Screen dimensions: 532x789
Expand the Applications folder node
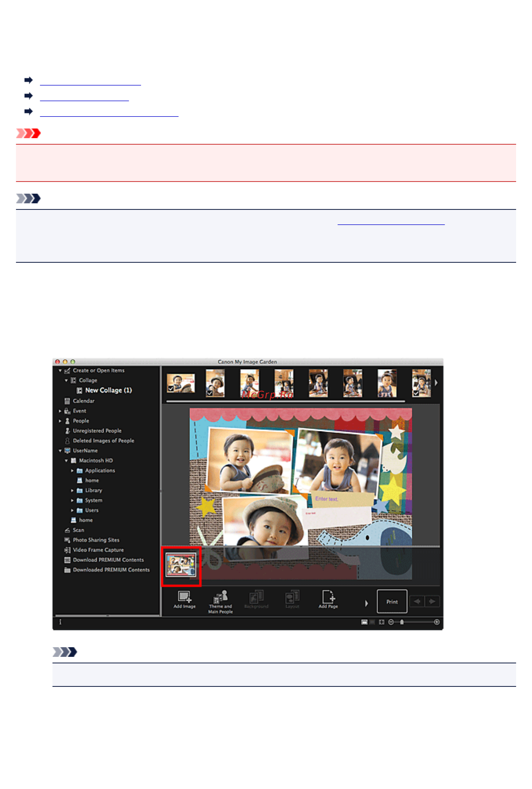point(72,470)
